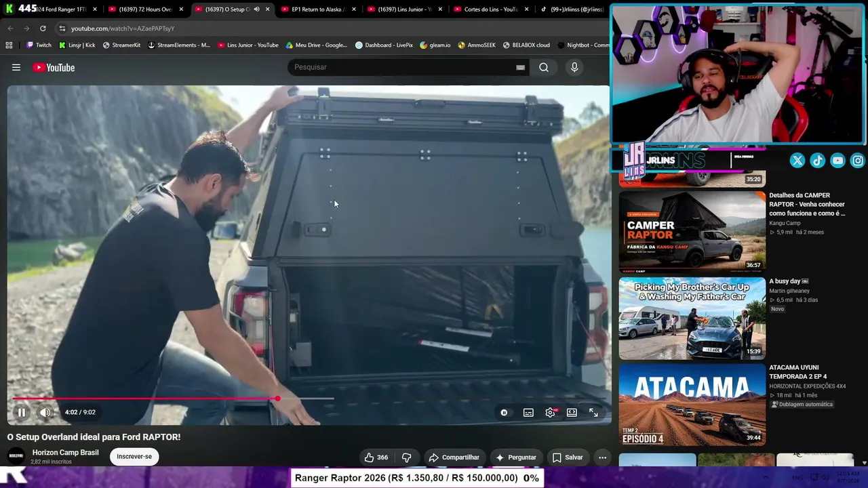This screenshot has height=488, width=868.
Task: Open the Dashboard - LivePix bookmark
Action: point(384,45)
